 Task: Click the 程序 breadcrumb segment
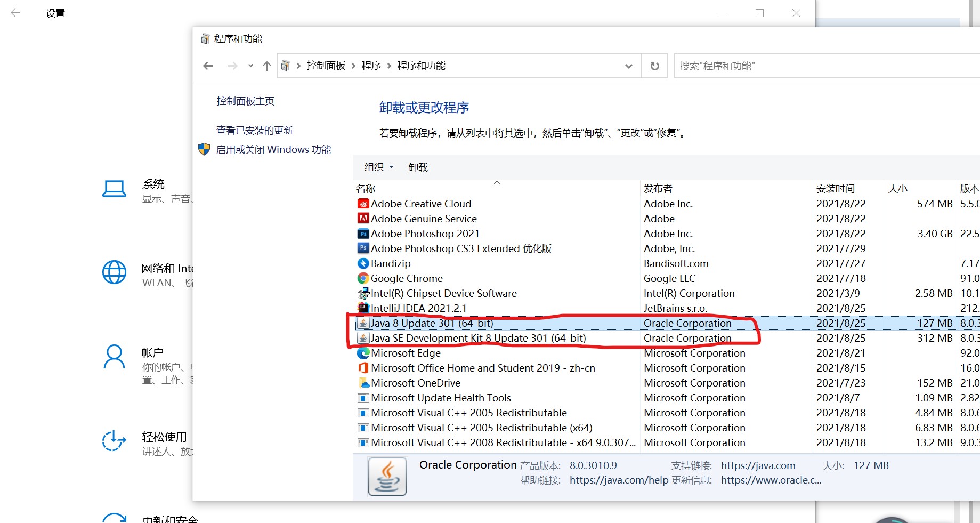pos(371,66)
